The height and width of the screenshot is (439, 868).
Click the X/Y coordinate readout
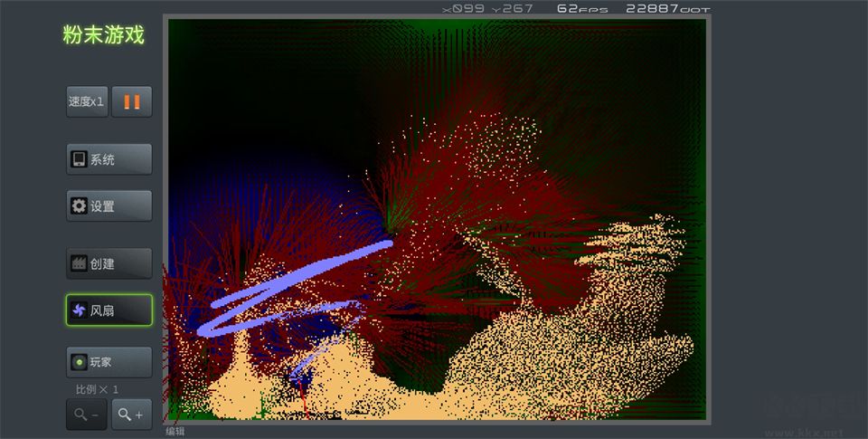click(486, 8)
